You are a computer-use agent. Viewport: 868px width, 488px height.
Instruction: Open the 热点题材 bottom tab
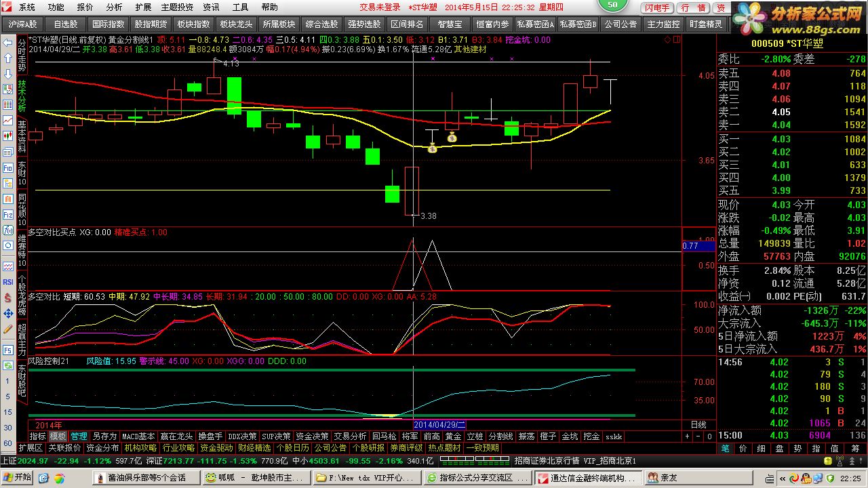click(x=444, y=448)
